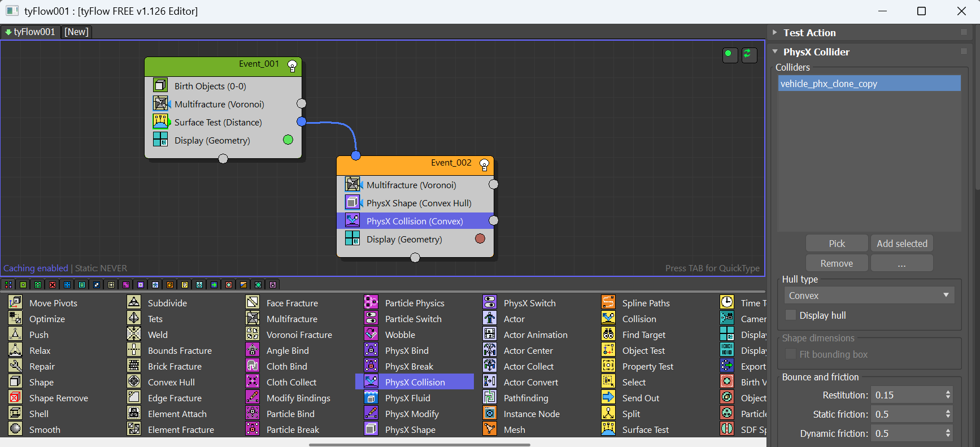Image resolution: width=980 pixels, height=447 pixels.
Task: Select the Weld operator icon
Action: (x=134, y=334)
